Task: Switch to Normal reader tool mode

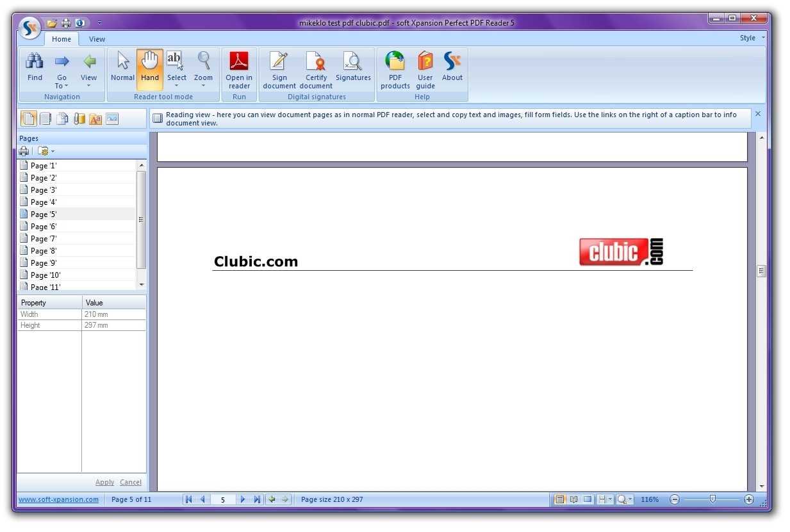Action: coord(122,67)
